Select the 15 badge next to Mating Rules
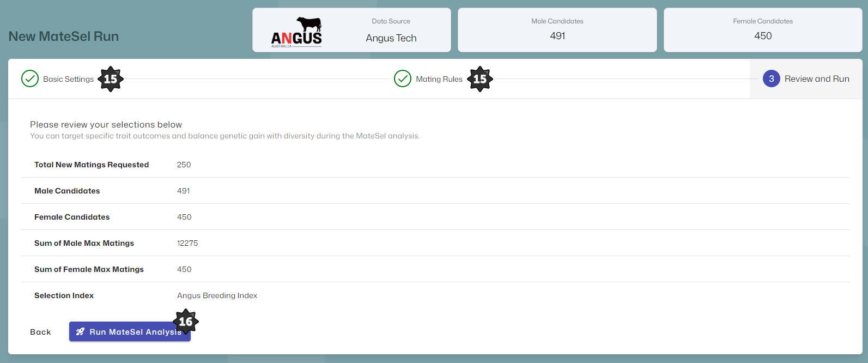 pyautogui.click(x=480, y=79)
